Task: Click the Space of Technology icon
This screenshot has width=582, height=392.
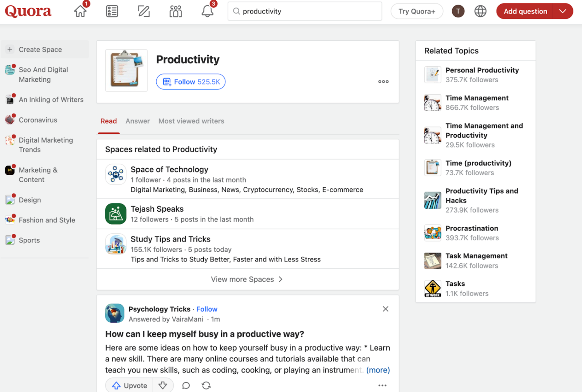Action: [x=116, y=174]
